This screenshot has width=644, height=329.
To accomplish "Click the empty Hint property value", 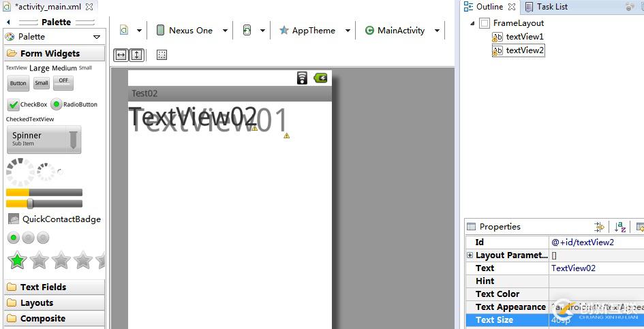I will point(596,281).
